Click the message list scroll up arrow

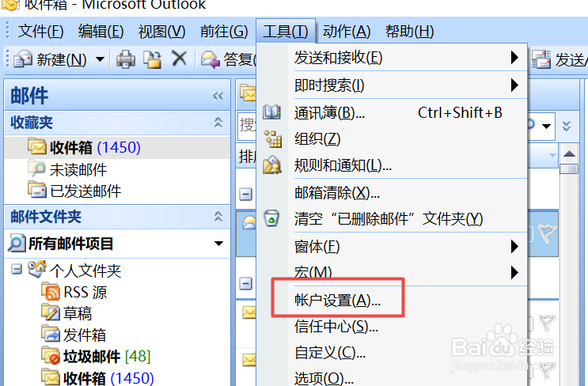click(569, 153)
